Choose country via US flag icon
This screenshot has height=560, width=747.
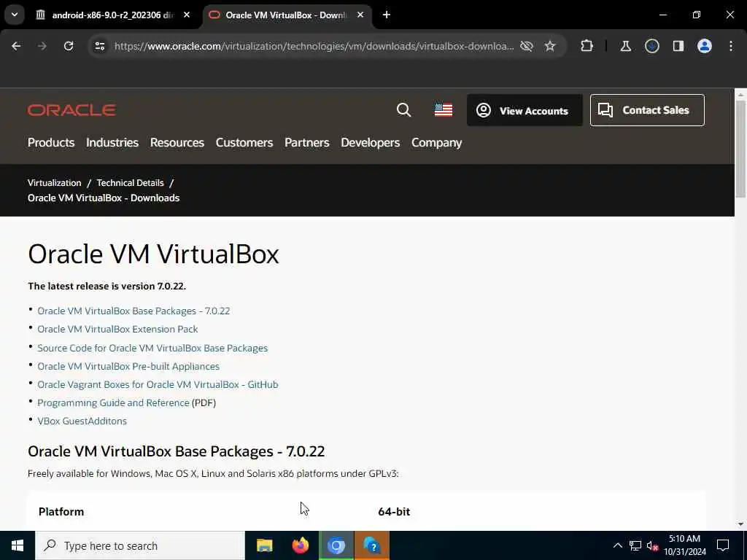tap(444, 110)
